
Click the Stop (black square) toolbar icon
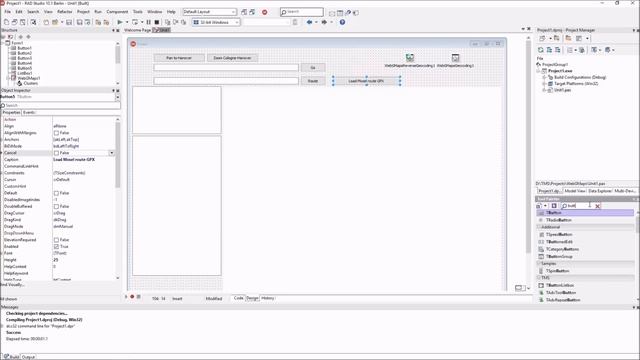[156, 22]
